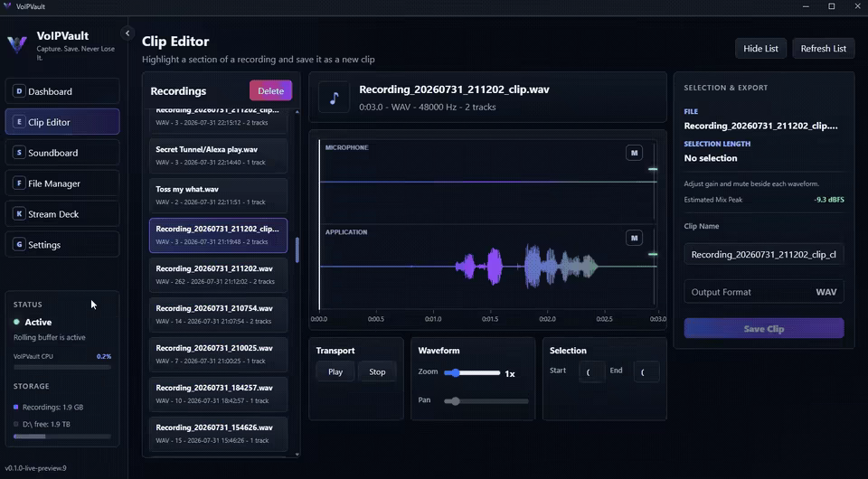Play the clip in Transport
Image resolution: width=868 pixels, height=479 pixels.
[x=335, y=371]
